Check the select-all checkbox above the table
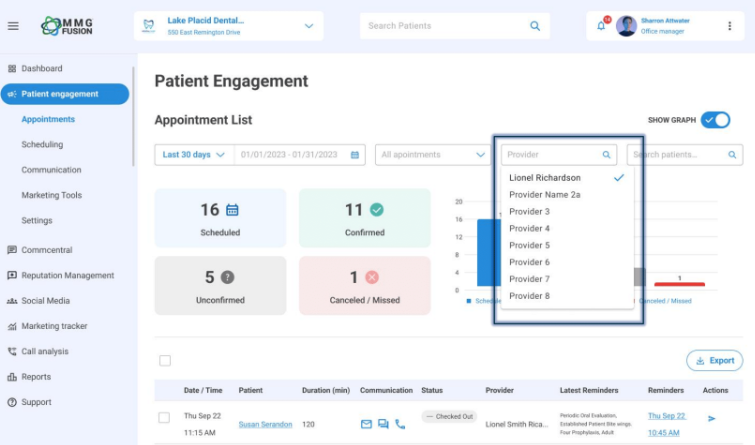 pos(165,361)
